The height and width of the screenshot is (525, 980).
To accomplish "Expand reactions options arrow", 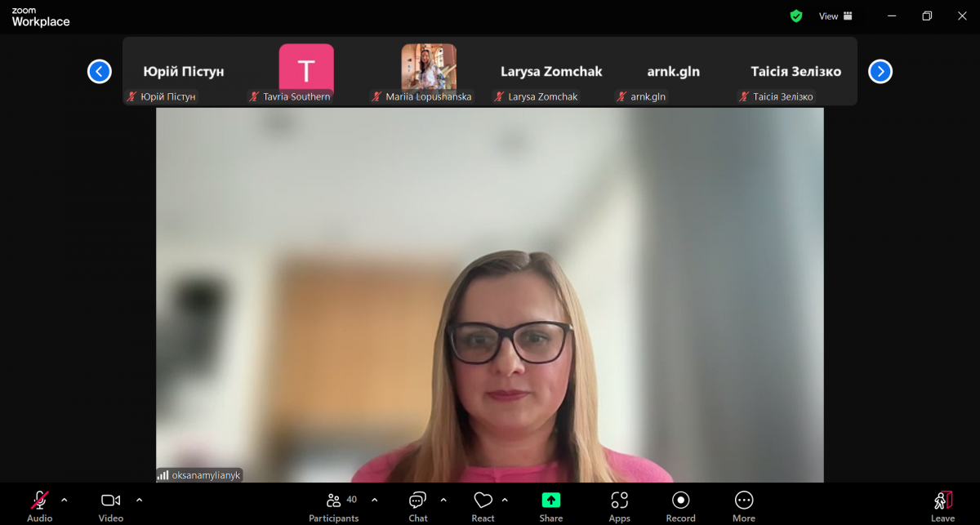I will (x=505, y=500).
